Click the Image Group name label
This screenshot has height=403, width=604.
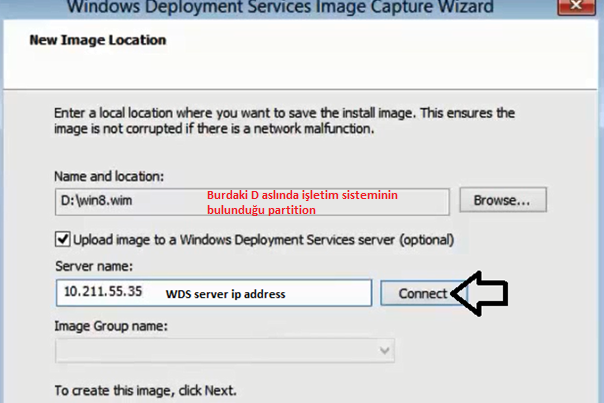coord(111,326)
